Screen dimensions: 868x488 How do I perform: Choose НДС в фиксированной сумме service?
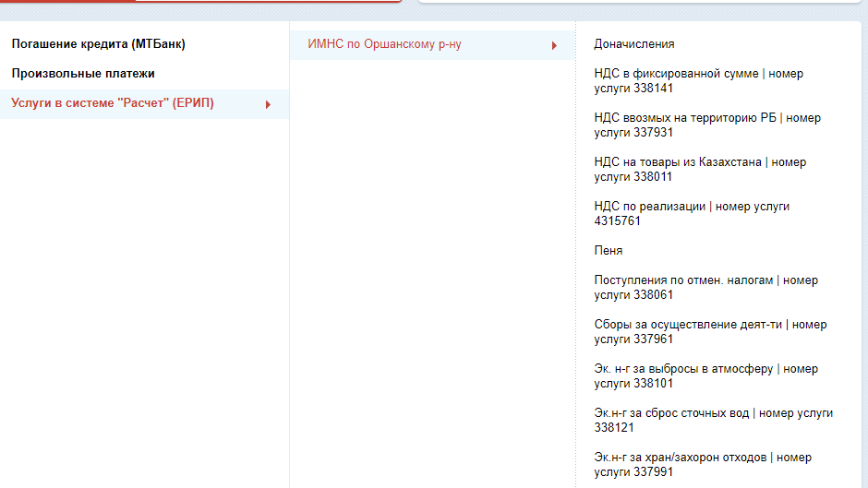698,81
